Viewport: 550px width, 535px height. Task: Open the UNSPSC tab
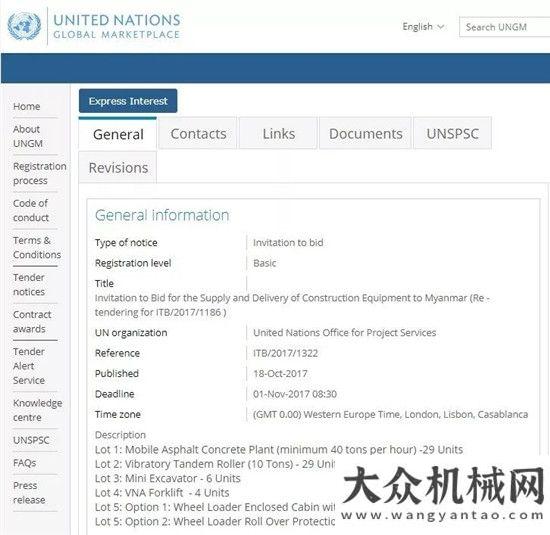pos(452,134)
